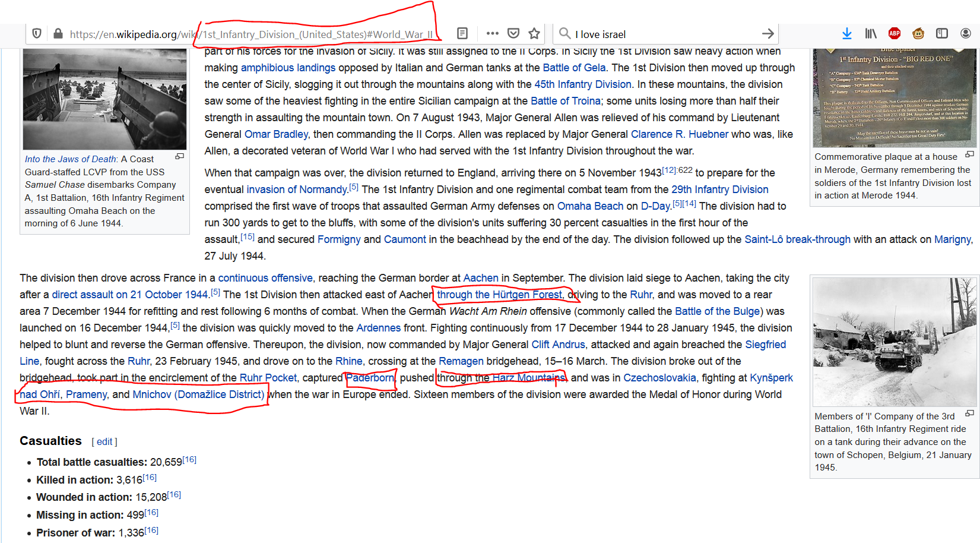Open the Library bookshelf icon
980x543 pixels.
[871, 33]
